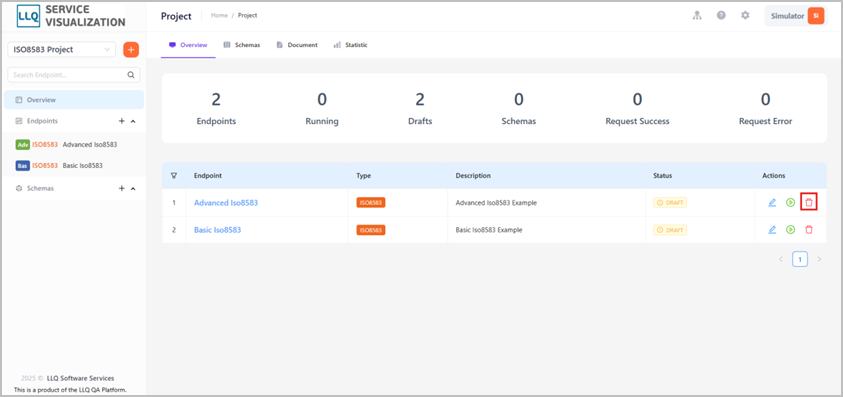This screenshot has width=843, height=397.
Task: Add a new endpoint with plus icon
Action: (122, 121)
